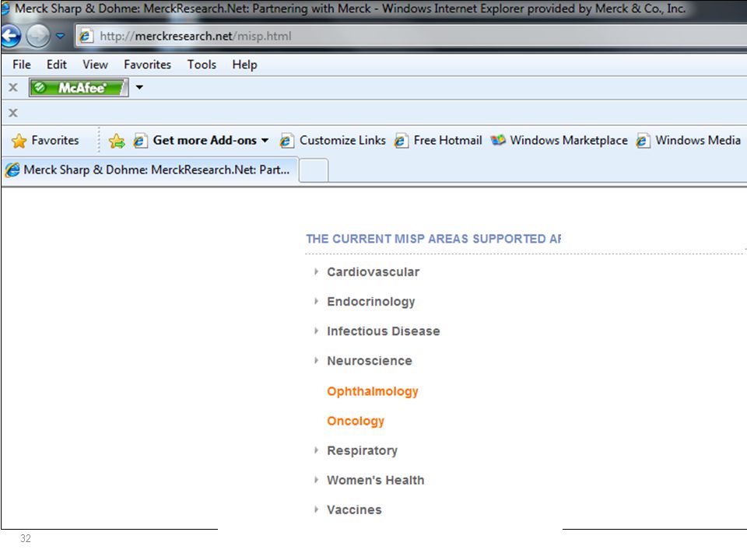Open the Windows Media favorite
Image resolution: width=747 pixels, height=560 pixels.
pos(698,141)
